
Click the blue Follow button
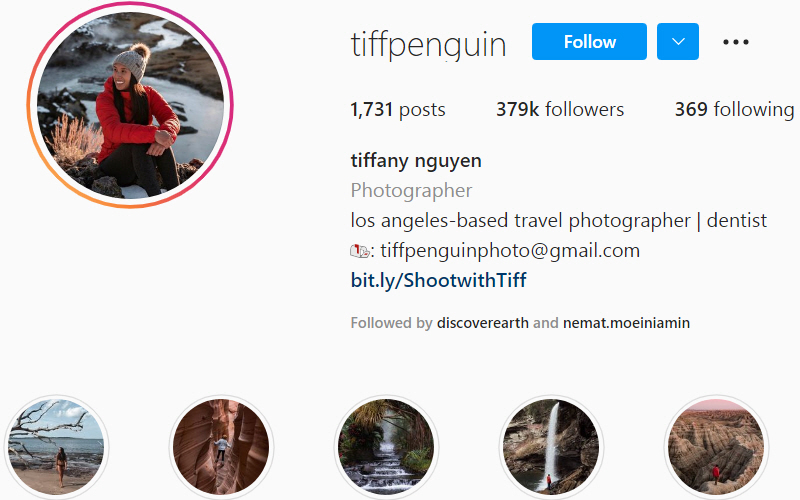[x=589, y=41]
